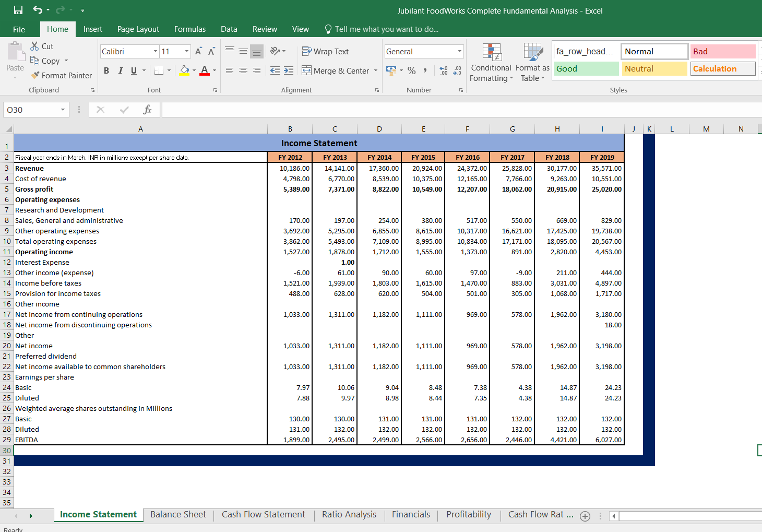Viewport: 762px width, 532px height.
Task: Apply the Good cell style
Action: 586,68
